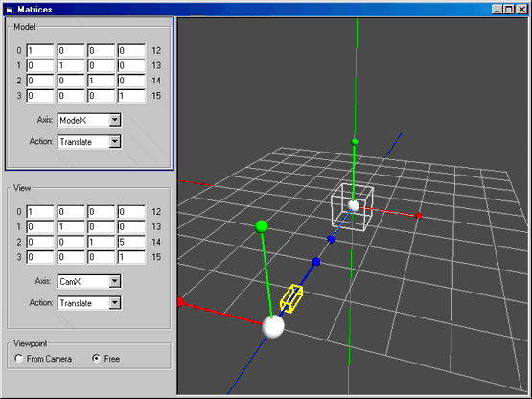Click the yellow wireframe camera box
This screenshot has height=399, width=532.
[x=291, y=298]
